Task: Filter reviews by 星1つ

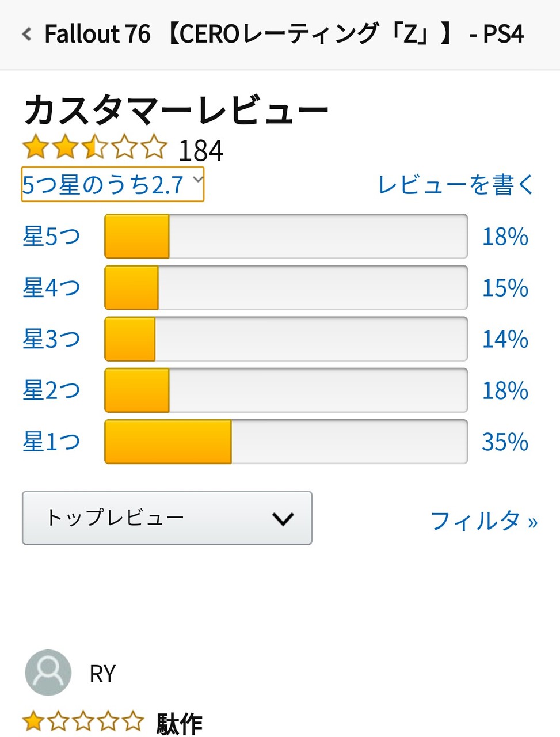Action: [x=51, y=442]
